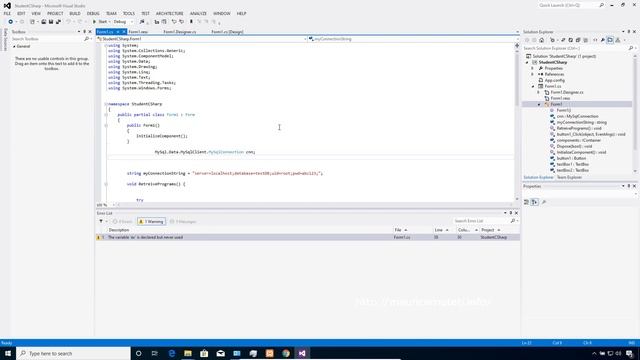
Task: Click the Type here to search box
Action: click(73, 353)
